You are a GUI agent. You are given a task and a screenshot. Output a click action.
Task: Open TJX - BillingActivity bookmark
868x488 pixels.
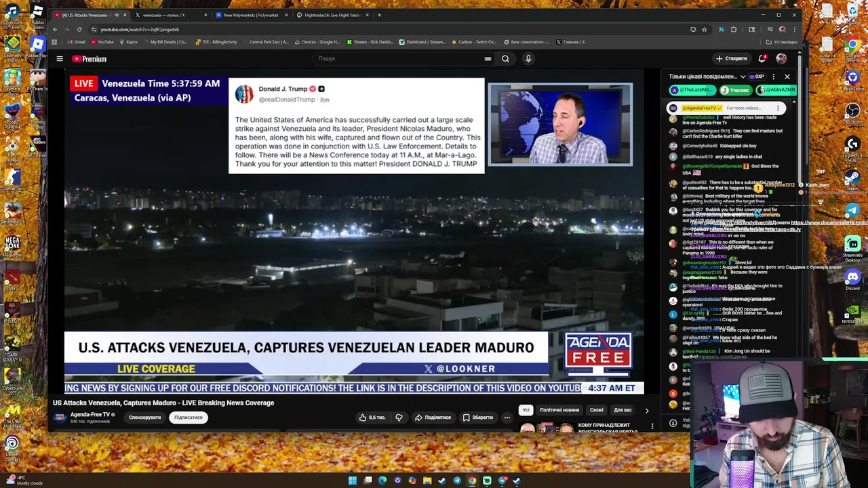(x=216, y=42)
